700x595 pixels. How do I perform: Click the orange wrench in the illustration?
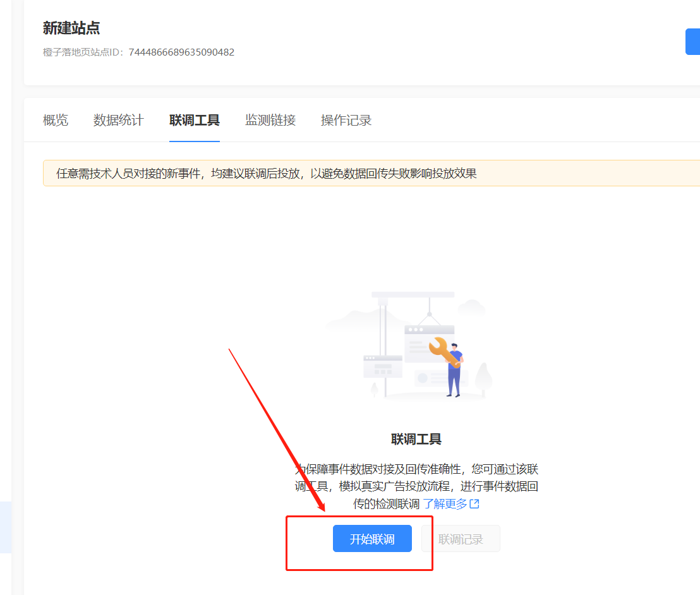coord(444,351)
